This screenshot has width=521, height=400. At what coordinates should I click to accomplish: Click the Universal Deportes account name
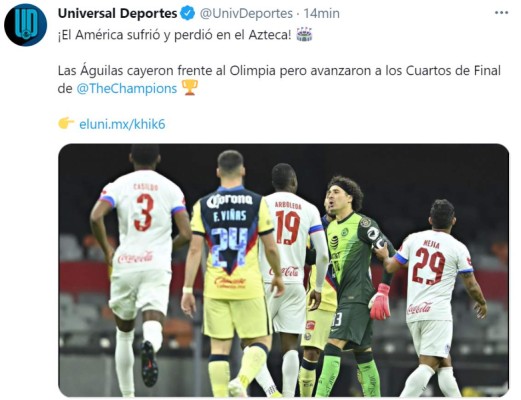coord(117,14)
